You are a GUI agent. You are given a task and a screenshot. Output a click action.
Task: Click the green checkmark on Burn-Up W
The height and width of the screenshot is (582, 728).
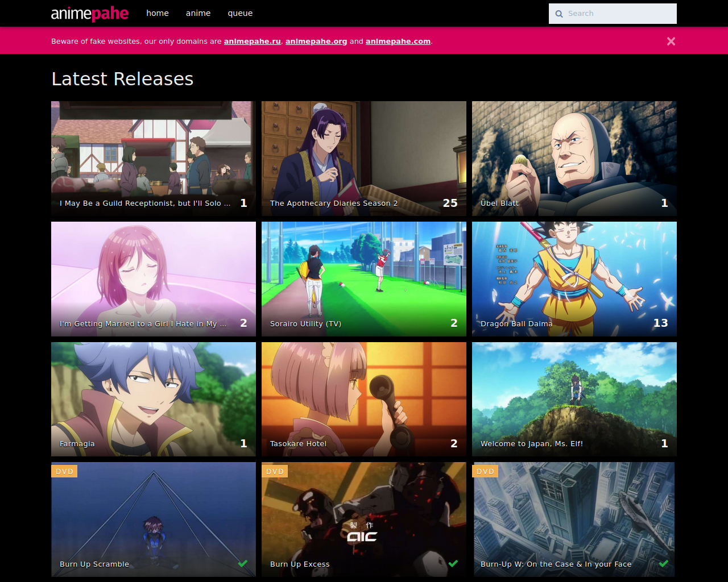tap(664, 563)
